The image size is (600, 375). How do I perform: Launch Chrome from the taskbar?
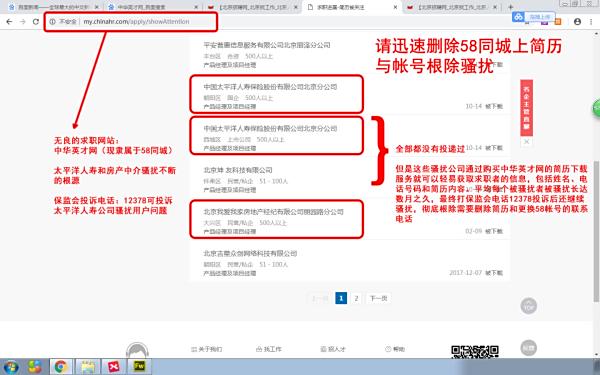click(61, 367)
